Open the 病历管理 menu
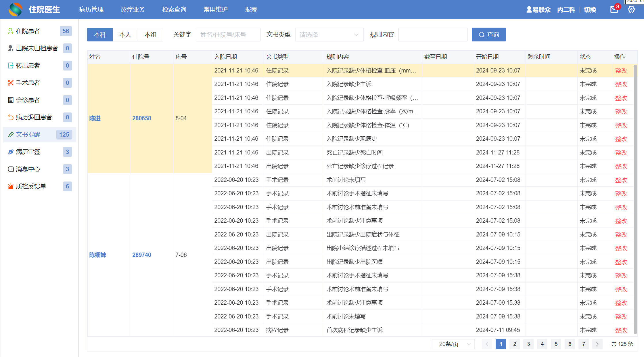This screenshot has height=357, width=644. tap(91, 9)
